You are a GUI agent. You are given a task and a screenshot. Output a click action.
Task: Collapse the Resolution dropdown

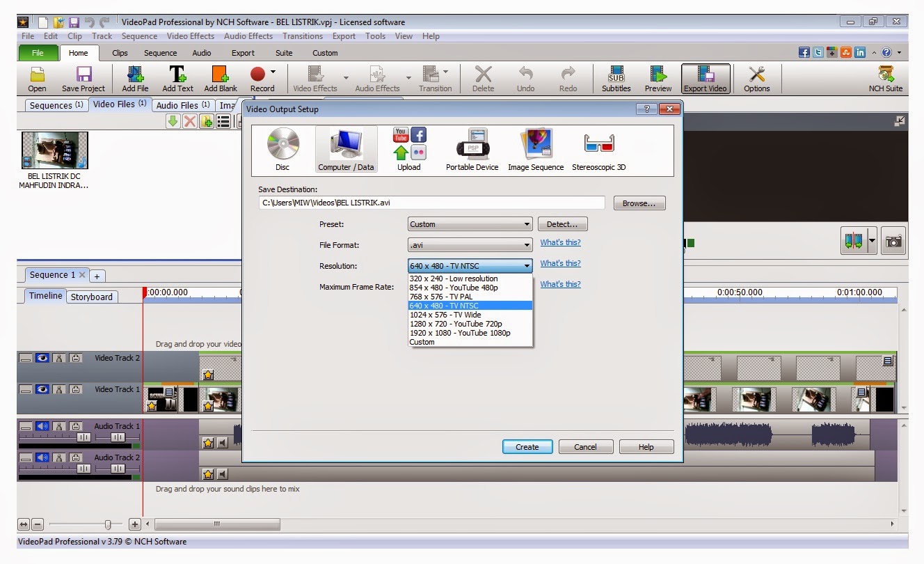470,266
